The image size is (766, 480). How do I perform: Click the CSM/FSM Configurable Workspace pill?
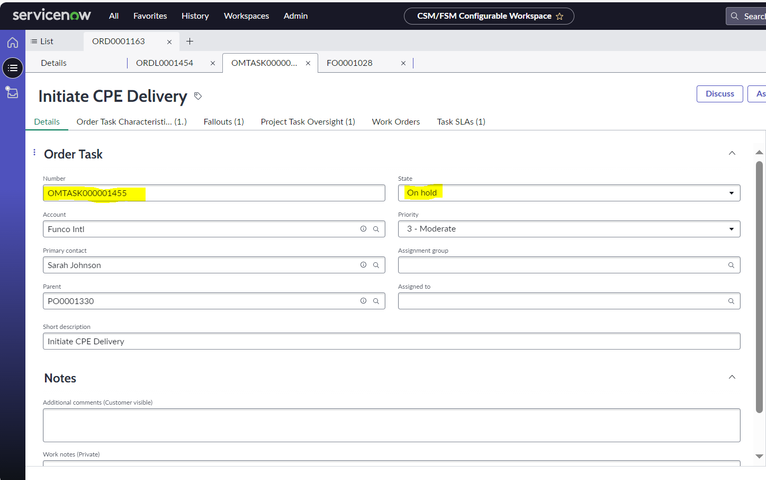coord(489,16)
